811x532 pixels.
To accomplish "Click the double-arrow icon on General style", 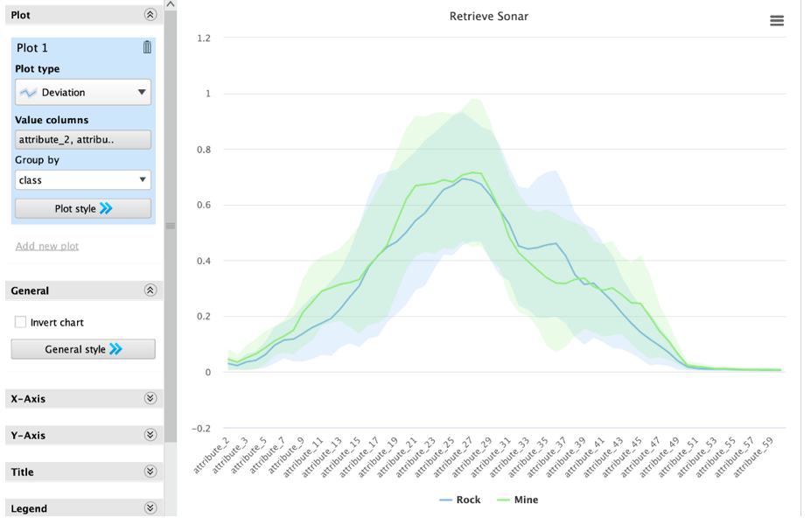I will (x=115, y=349).
